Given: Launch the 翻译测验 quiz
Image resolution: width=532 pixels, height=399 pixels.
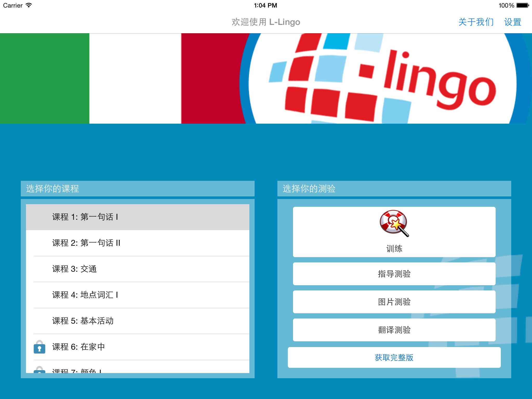Looking at the screenshot, I should (x=394, y=330).
